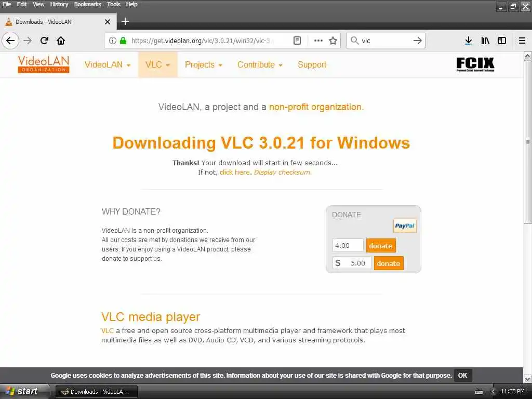
Task: Focus the $ 5.00 donation amount field
Action: (352, 263)
